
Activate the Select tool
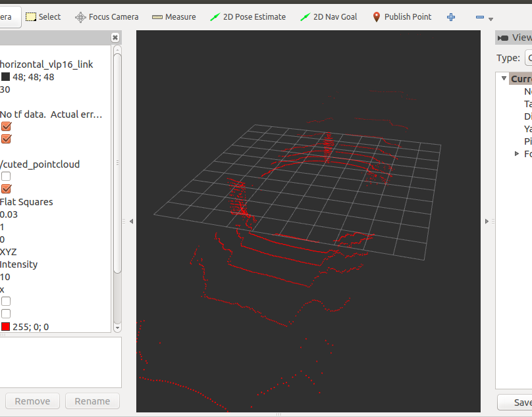[x=43, y=17]
